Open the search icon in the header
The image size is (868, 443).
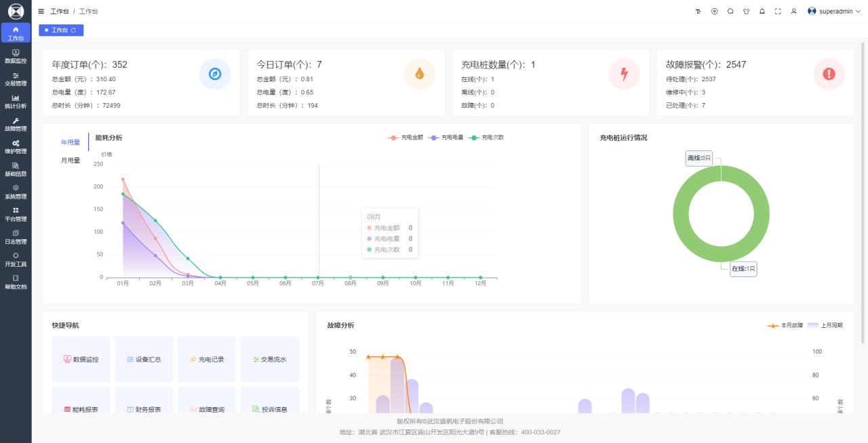coord(731,12)
